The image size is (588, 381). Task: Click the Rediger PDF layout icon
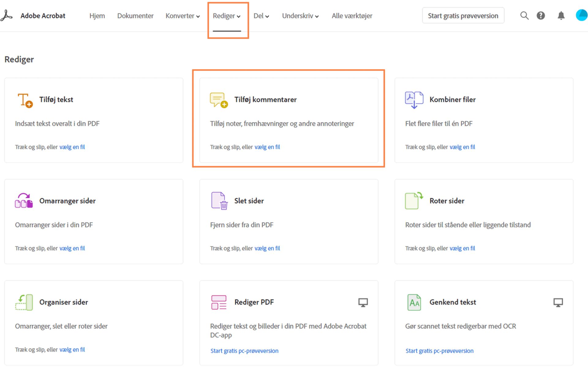(219, 302)
